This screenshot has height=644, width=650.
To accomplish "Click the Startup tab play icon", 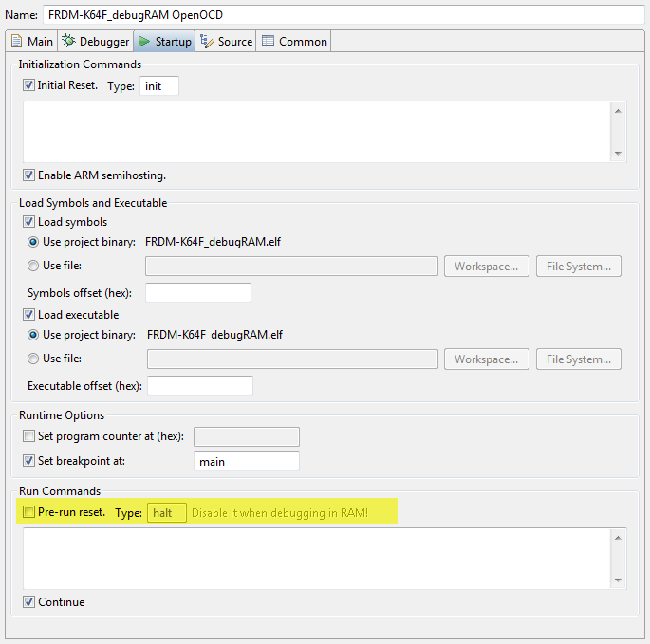I will [144, 42].
